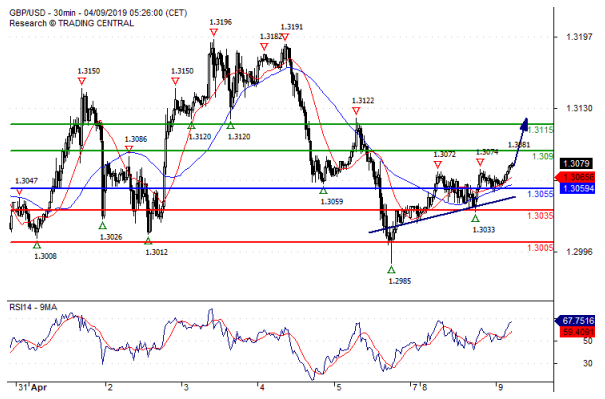Click the red 1.30656 moving average tag
The height and width of the screenshot is (399, 605).
[x=575, y=178]
